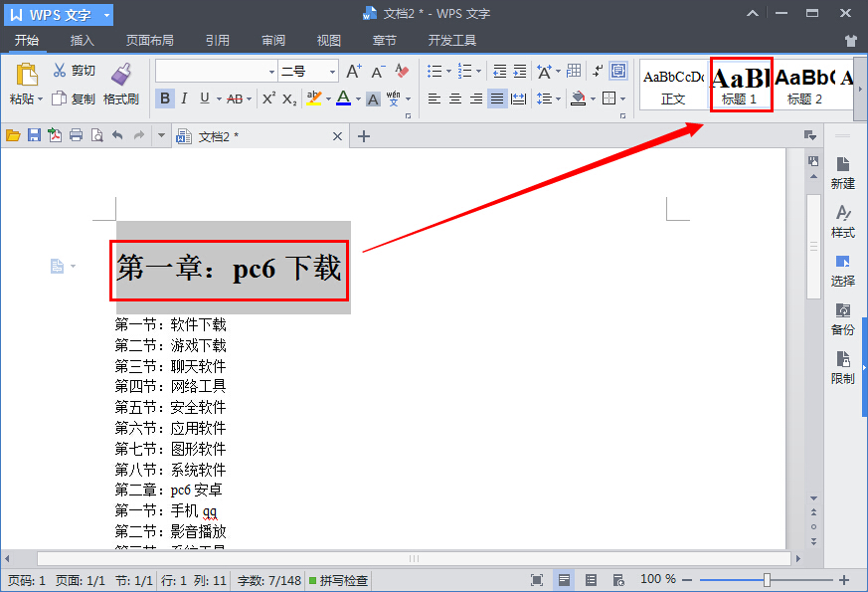This screenshot has height=592, width=868.
Task: Click the zoom slider handle in status bar
Action: 767,580
